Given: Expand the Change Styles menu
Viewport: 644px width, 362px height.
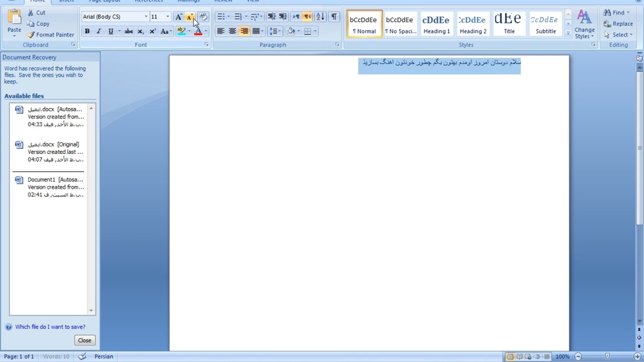Looking at the screenshot, I should (584, 24).
